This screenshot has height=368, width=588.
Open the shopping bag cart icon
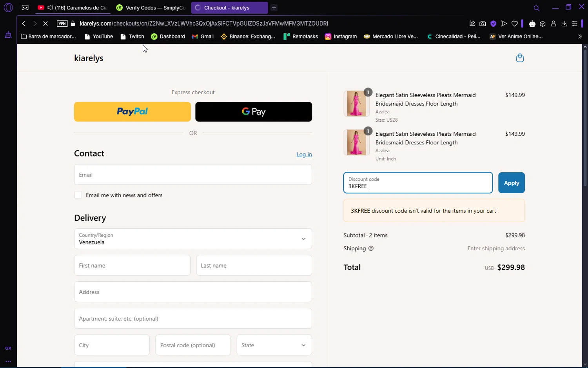click(520, 58)
